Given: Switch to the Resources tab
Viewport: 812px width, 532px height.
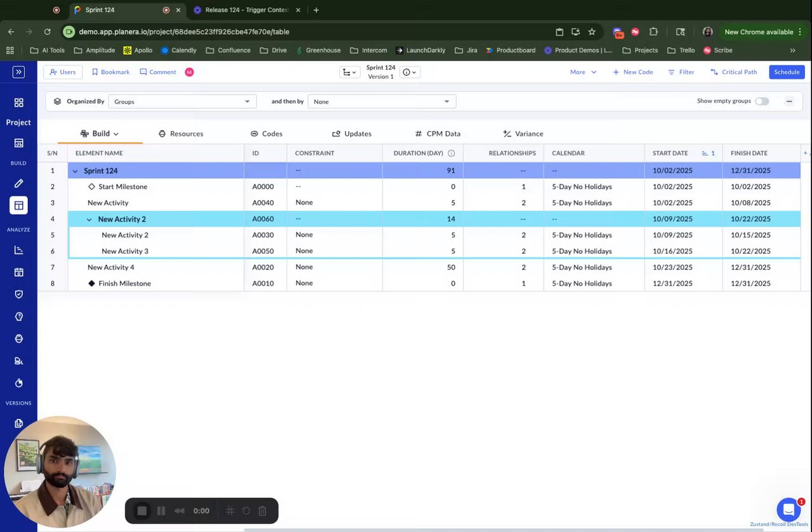Looking at the screenshot, I should click(x=181, y=134).
